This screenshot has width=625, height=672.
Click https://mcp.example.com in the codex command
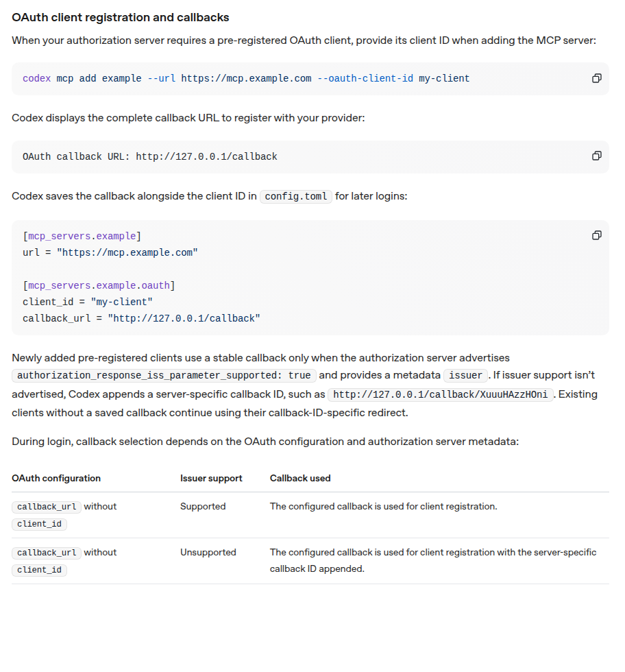click(x=246, y=78)
